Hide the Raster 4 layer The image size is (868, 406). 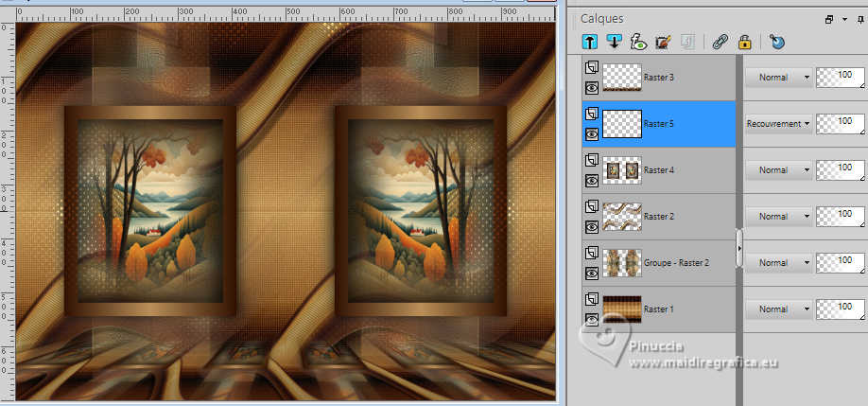591,180
